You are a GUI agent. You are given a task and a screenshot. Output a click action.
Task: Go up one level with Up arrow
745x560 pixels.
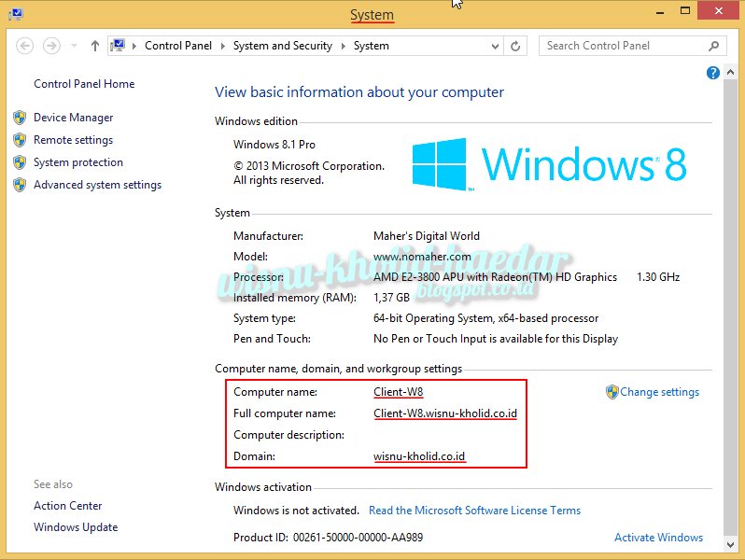pos(95,46)
